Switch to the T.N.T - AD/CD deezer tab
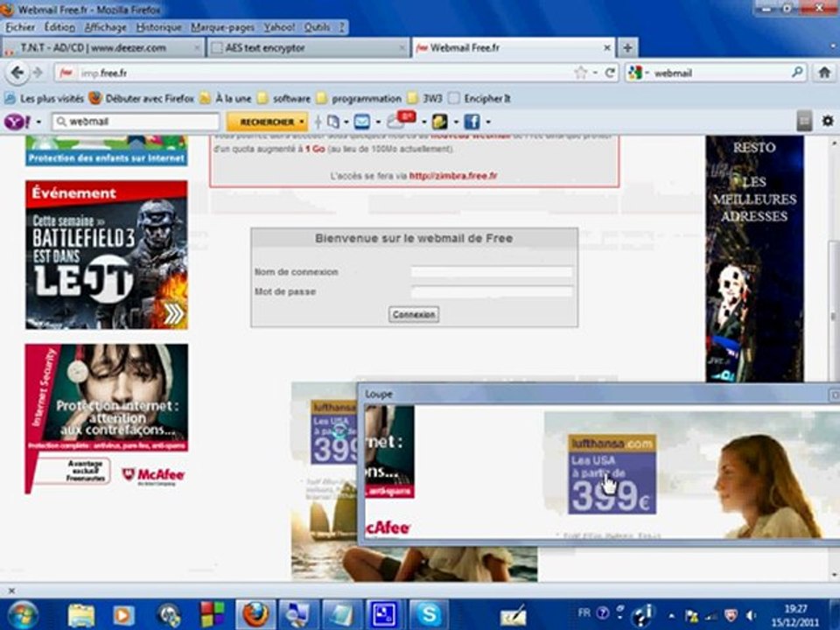 [102, 47]
